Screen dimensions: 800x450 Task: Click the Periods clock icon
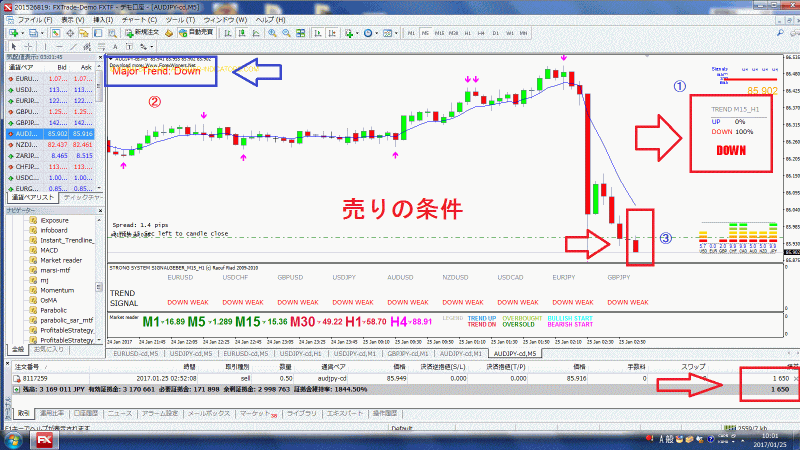[x=368, y=33]
